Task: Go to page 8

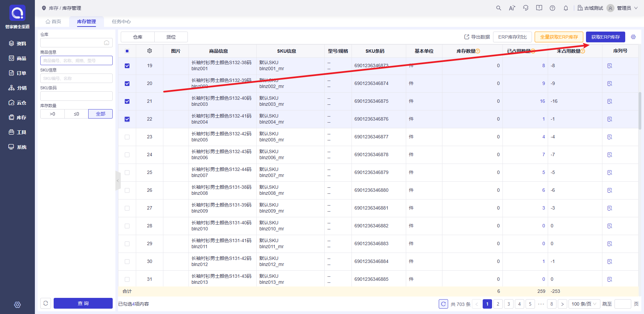Action: pos(552,304)
